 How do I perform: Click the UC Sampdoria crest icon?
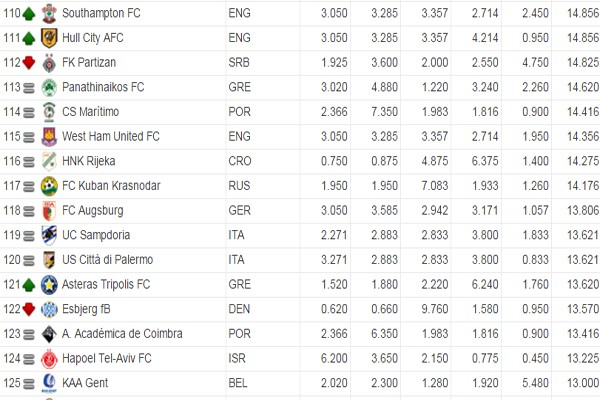click(49, 235)
